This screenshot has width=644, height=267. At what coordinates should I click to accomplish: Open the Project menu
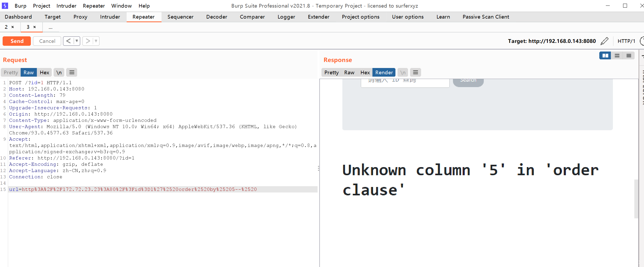point(42,6)
